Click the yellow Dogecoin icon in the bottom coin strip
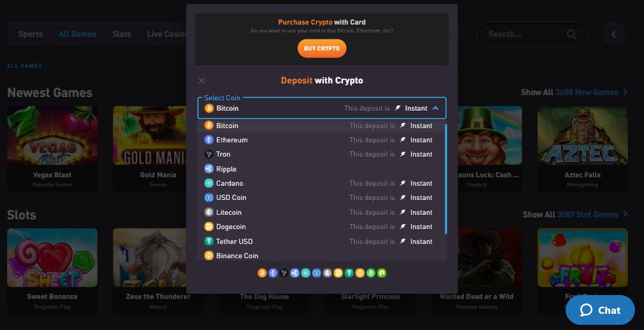Image resolution: width=644 pixels, height=330 pixels. coord(338,273)
